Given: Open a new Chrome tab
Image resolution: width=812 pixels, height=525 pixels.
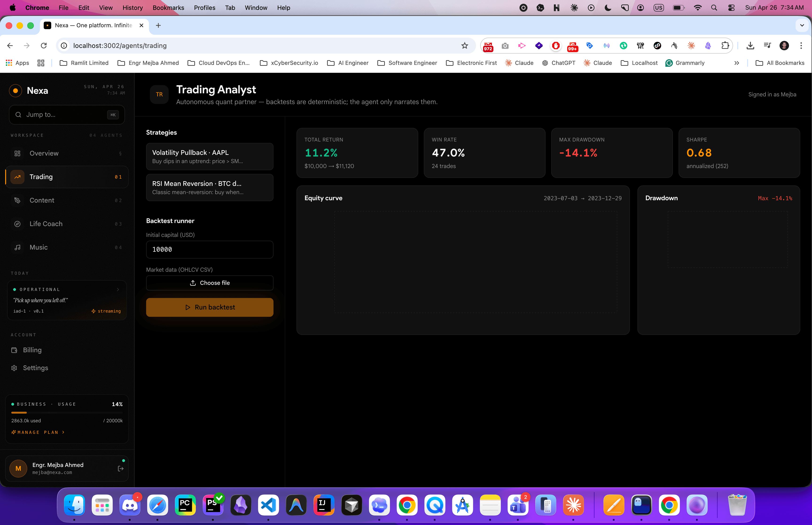Looking at the screenshot, I should click(158, 26).
